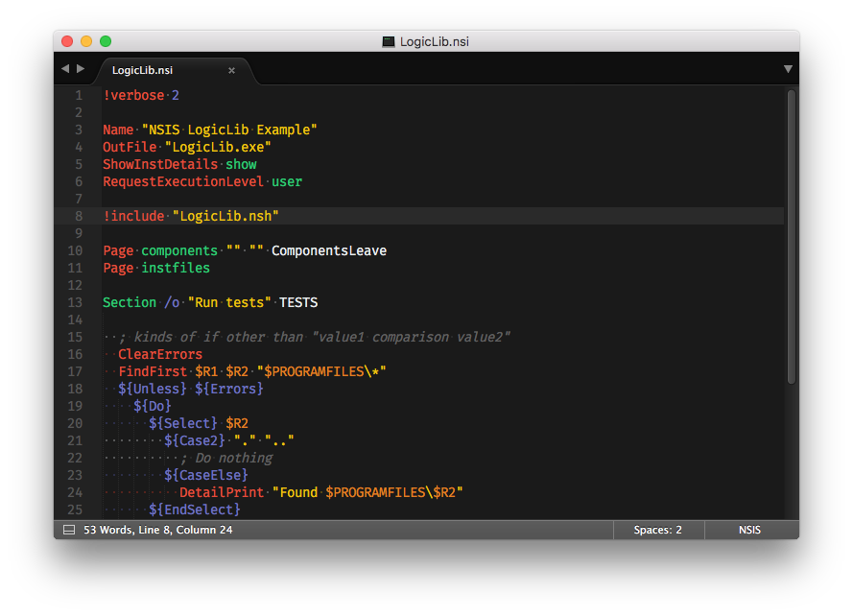This screenshot has height=616, width=853.
Task: Click the string "LogicLib.nsh"
Action: pos(225,216)
